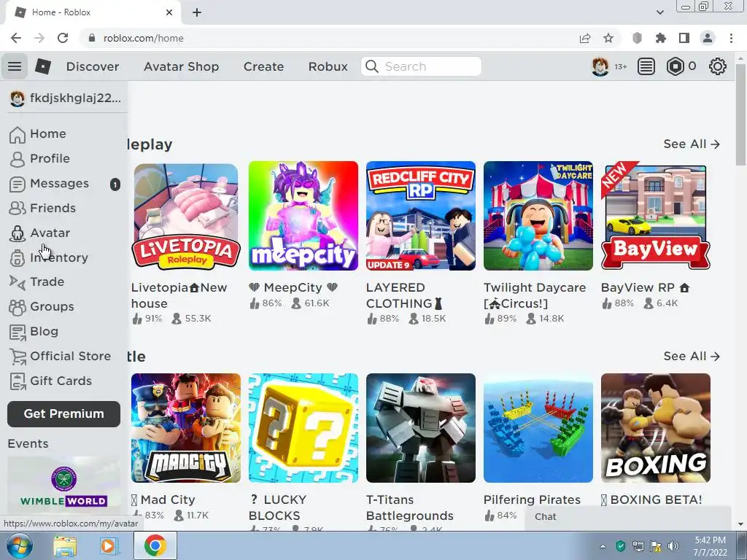The width and height of the screenshot is (747, 560).
Task: Open the Twilight Daycare thumbnail
Action: [x=538, y=216]
